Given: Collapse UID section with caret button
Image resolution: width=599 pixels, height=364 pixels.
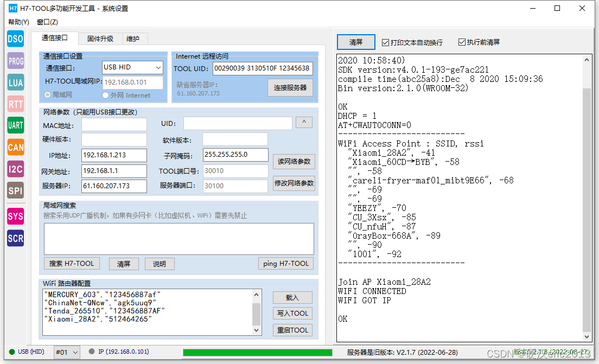Looking at the screenshot, I should coord(304,122).
